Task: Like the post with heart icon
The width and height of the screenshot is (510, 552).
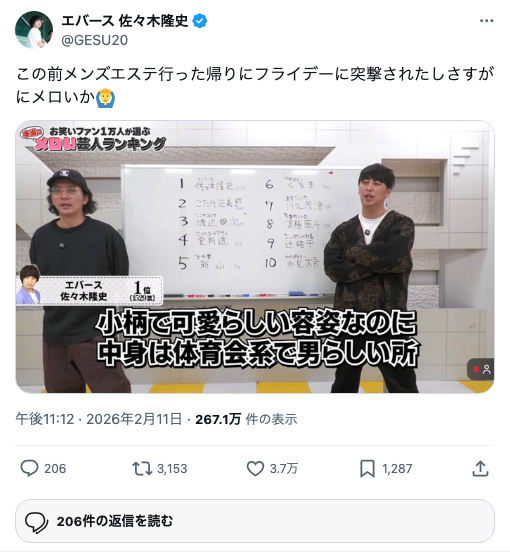Action: pos(255,469)
